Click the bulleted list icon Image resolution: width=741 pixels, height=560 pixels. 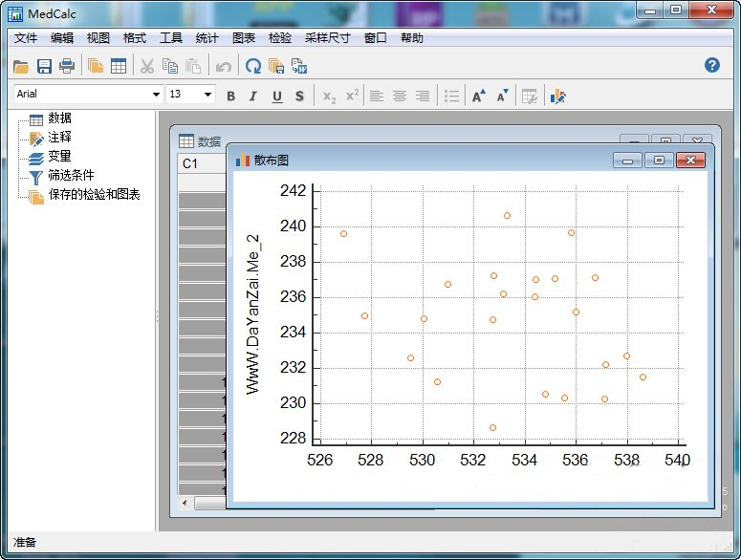pos(451,97)
